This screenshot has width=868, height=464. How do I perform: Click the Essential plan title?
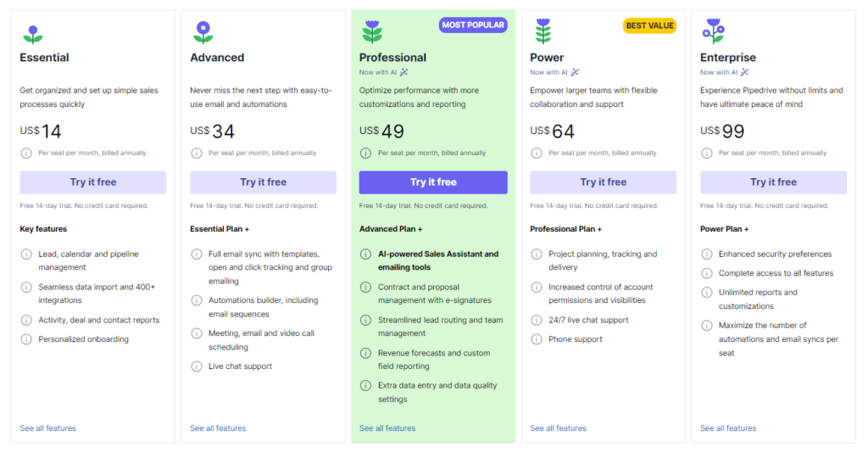point(44,58)
